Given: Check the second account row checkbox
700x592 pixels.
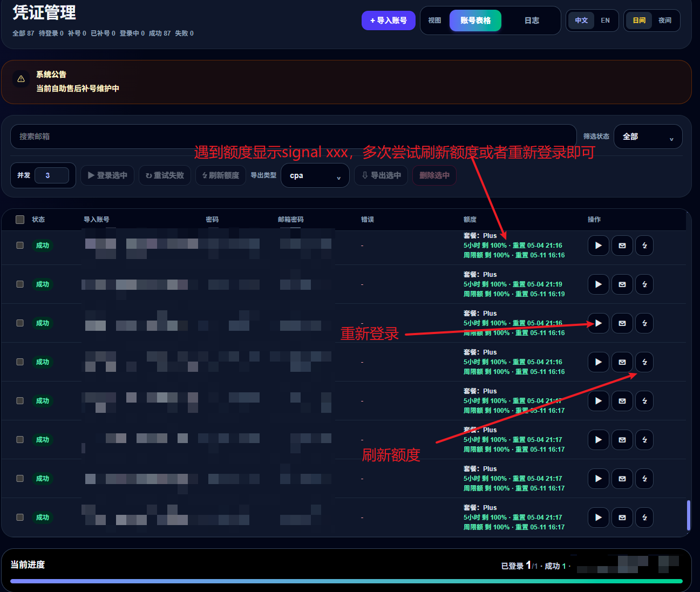Looking at the screenshot, I should pos(20,284).
